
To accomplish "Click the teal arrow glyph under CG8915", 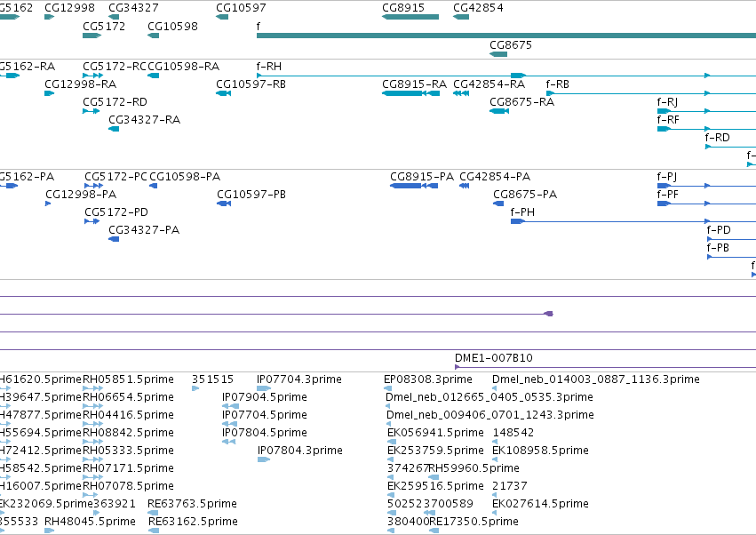I will coord(410,17).
